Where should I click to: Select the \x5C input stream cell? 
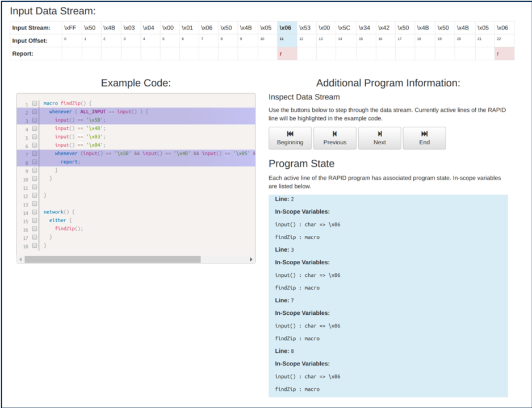point(344,28)
